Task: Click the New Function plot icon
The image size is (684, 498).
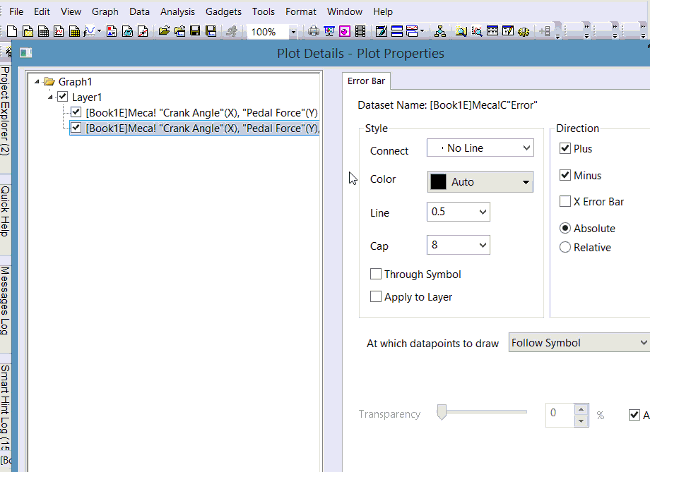Action: [x=89, y=31]
